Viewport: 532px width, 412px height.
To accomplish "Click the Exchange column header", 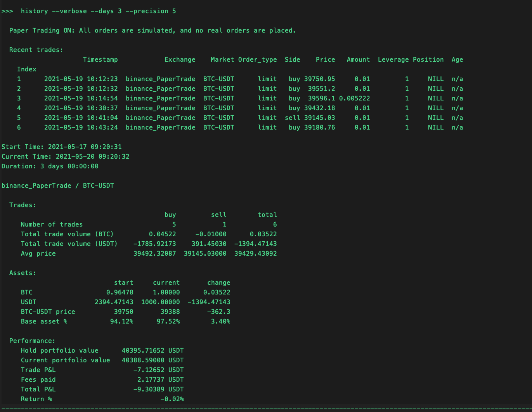I will click(x=180, y=60).
